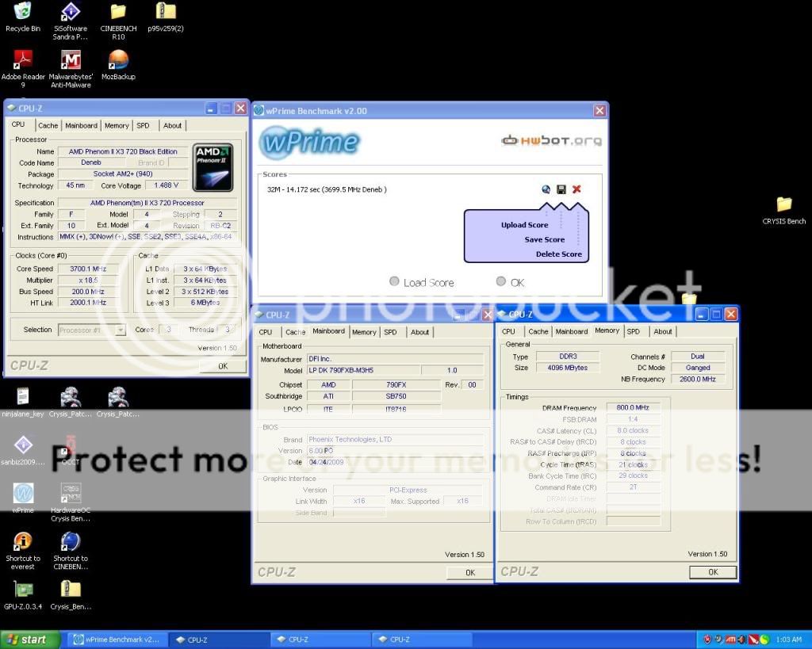Click OK in the CPU-Z motherboard window
The image size is (812, 649).
(x=469, y=572)
